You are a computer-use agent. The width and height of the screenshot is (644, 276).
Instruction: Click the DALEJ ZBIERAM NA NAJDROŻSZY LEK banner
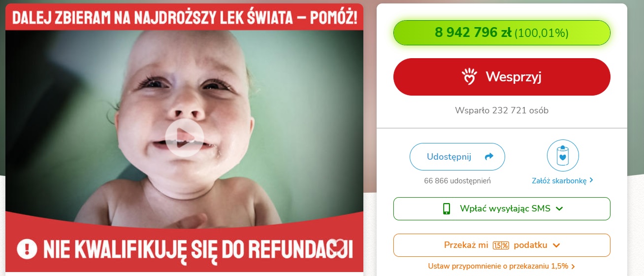(184, 18)
